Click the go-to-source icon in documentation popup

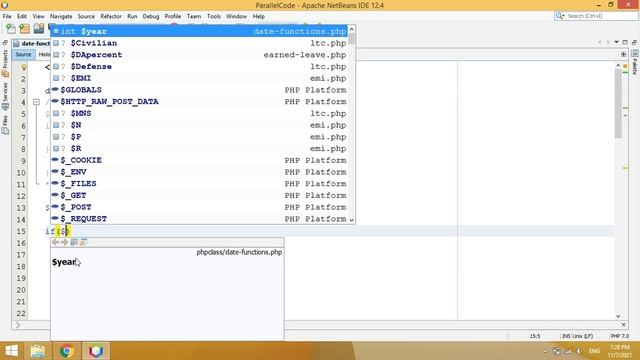pos(84,242)
